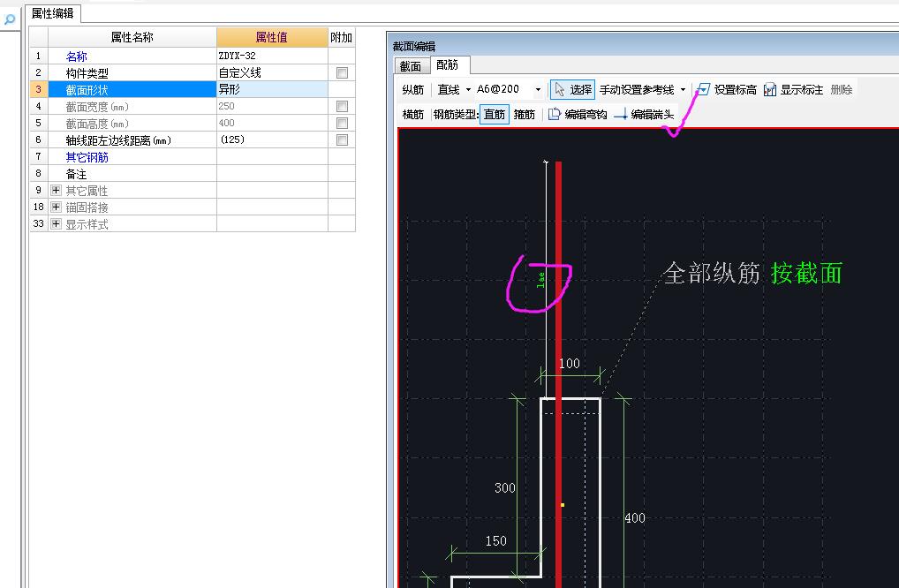
Task: Click the 构件类型 value 自定义线
Action: click(x=272, y=72)
